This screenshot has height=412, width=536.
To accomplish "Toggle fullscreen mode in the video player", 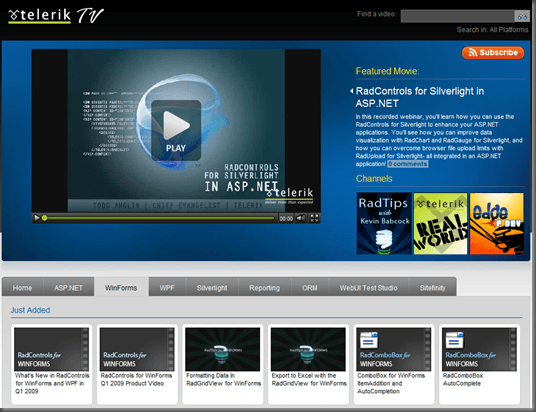I will pyautogui.click(x=314, y=218).
